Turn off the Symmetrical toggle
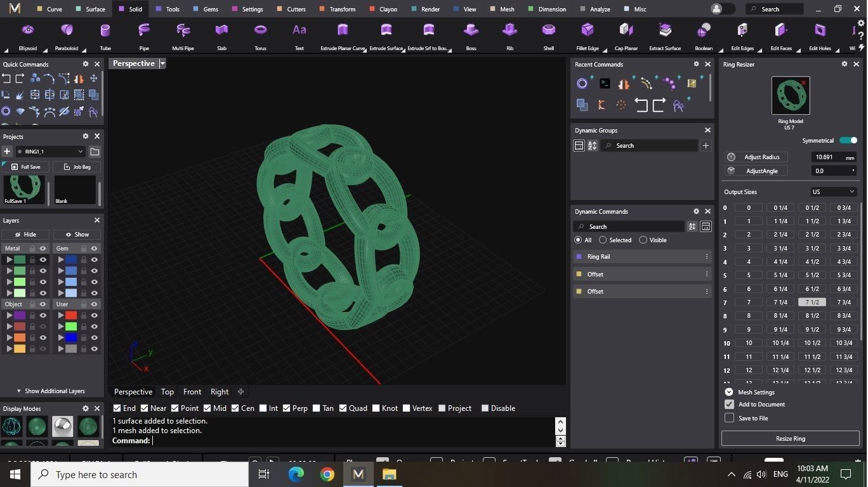 (x=848, y=140)
